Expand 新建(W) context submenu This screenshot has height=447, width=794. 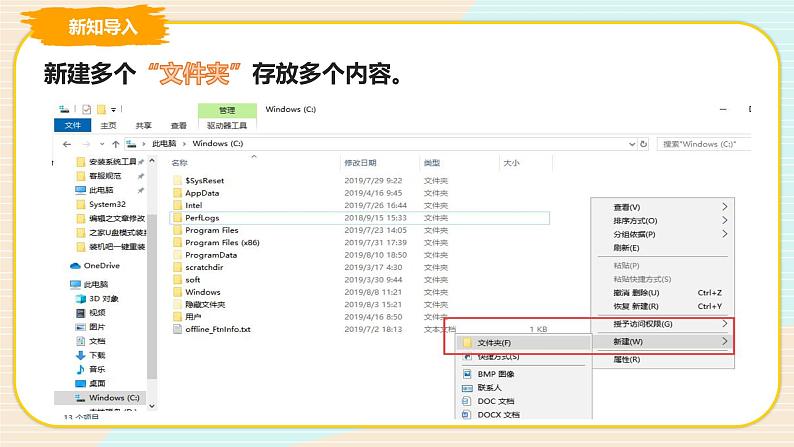(662, 342)
